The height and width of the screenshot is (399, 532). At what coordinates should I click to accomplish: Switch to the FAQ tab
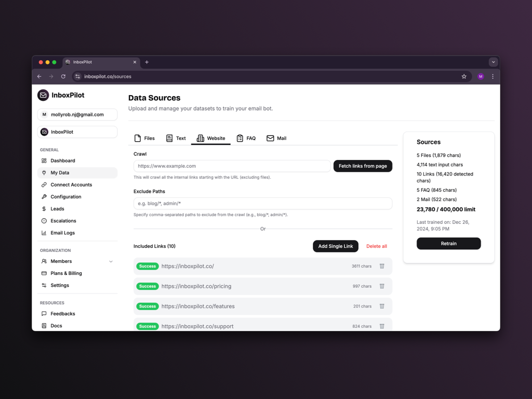click(246, 138)
